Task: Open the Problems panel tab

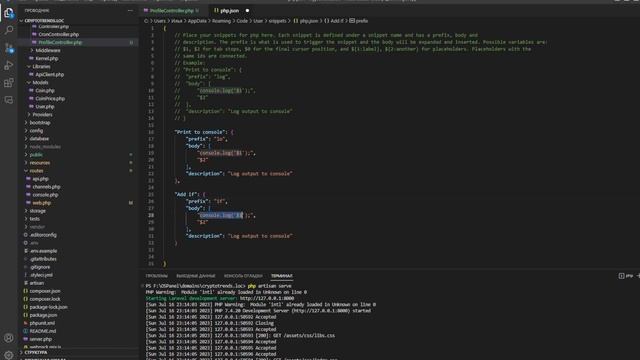Action: click(157, 276)
